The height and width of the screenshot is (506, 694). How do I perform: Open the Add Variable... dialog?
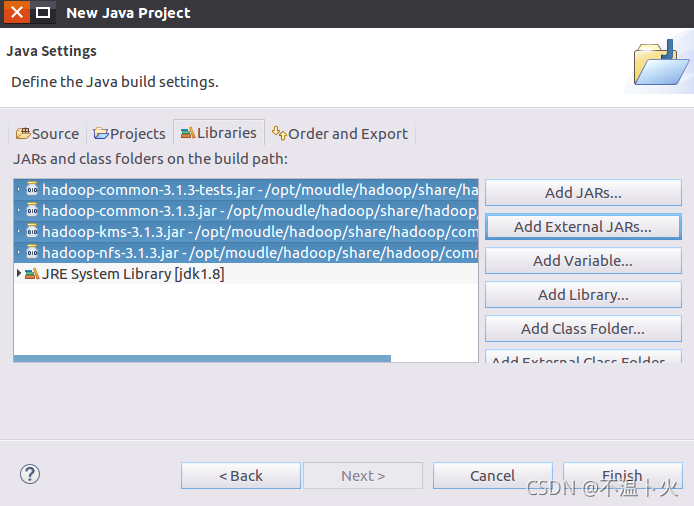click(583, 261)
